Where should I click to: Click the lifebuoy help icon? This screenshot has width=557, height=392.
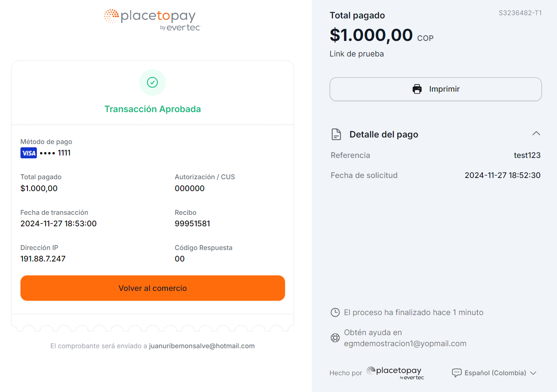coord(335,338)
